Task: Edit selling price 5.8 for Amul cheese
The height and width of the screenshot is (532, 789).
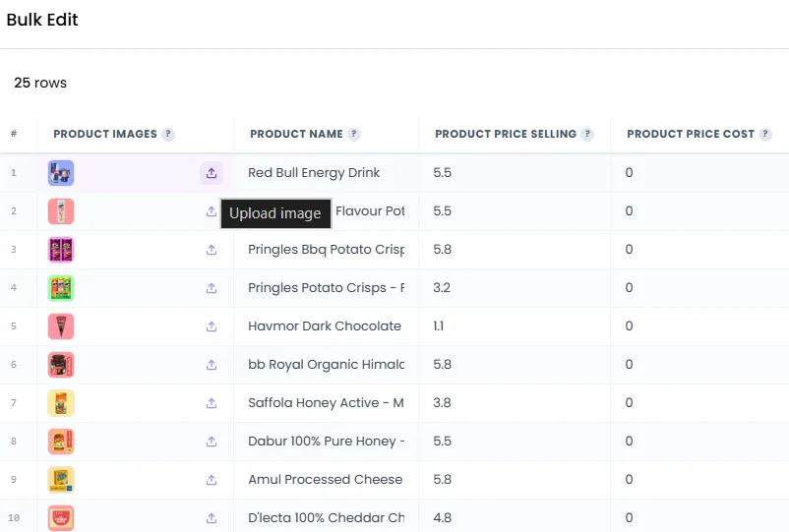Action: pyautogui.click(x=515, y=480)
